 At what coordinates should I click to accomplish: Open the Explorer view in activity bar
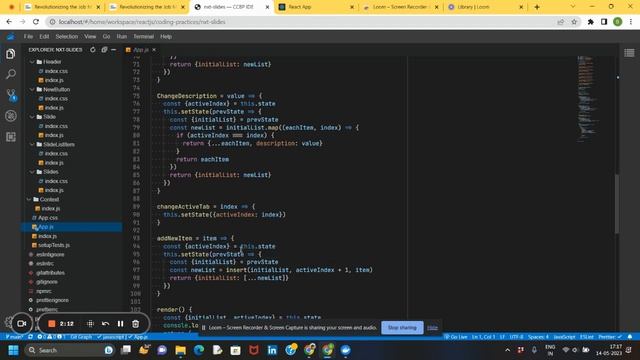tap(11, 54)
